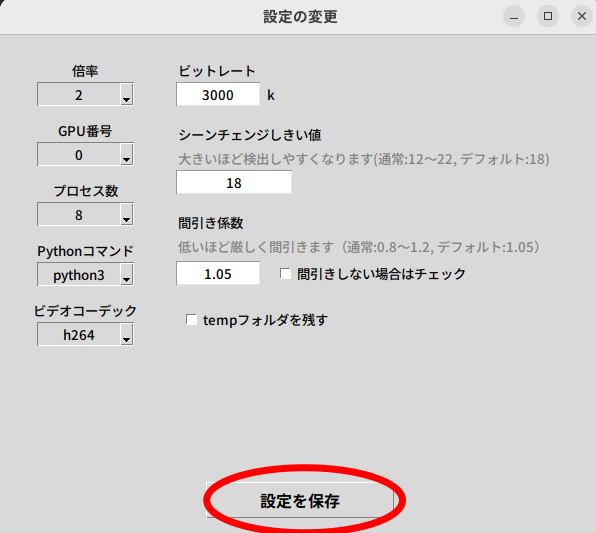Toggle tempフォルダを残す checkbox
Screen dimensions: 596x533
[191, 320]
